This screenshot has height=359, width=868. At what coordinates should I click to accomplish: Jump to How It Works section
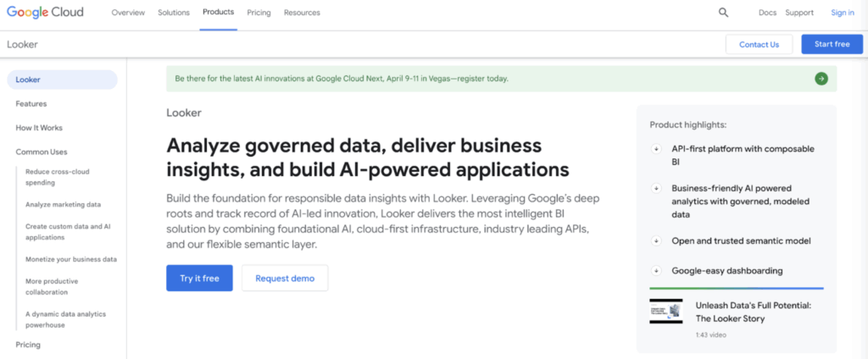click(39, 128)
